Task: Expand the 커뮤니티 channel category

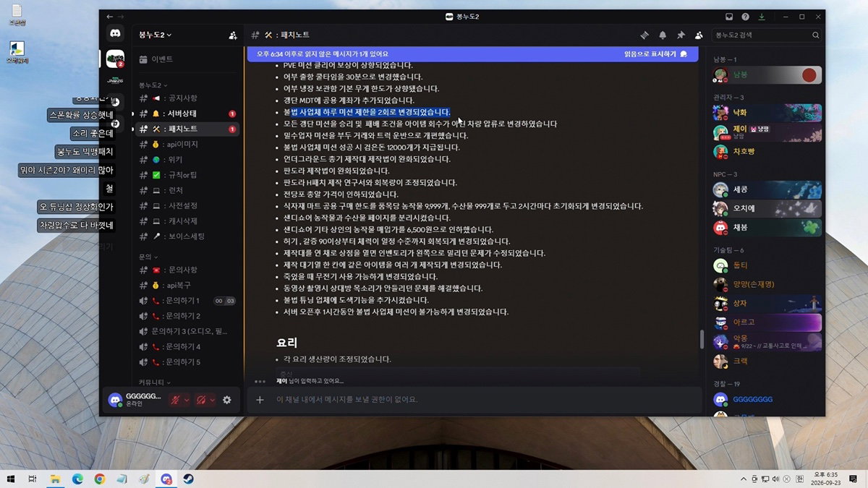Action: 154,382
